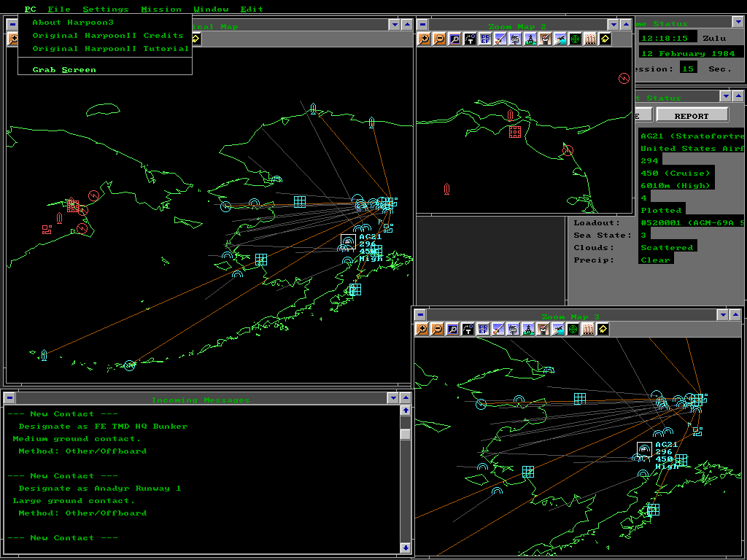Screen dimensions: 747x560
Task: Open PREF preferences in Zoom Map 3 toolbar
Action: coord(483,329)
